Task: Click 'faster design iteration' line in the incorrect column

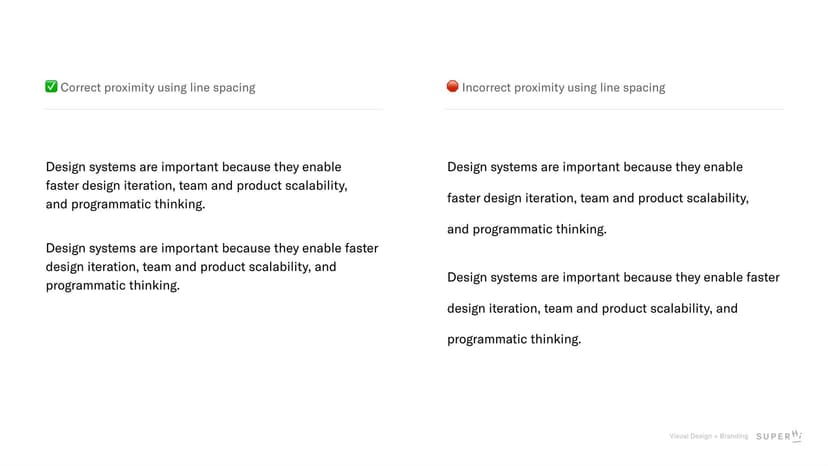Action: (597, 198)
